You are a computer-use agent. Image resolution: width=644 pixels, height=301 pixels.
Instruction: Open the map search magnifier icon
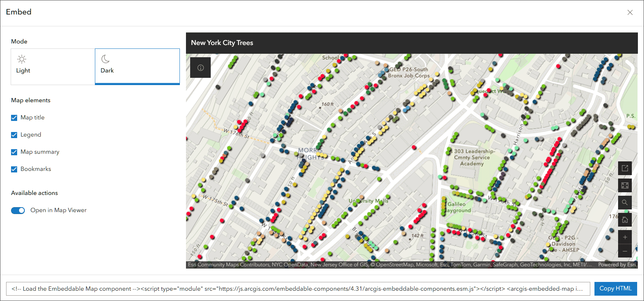coord(625,203)
